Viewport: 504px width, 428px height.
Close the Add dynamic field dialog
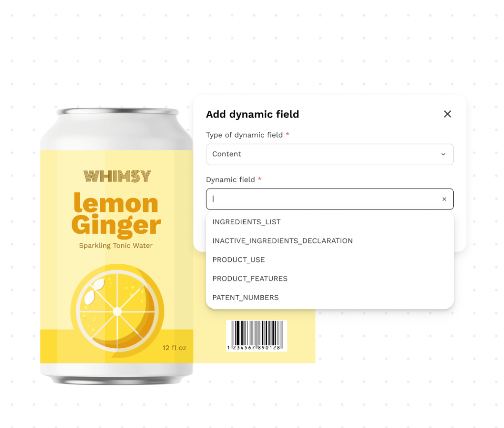(447, 114)
